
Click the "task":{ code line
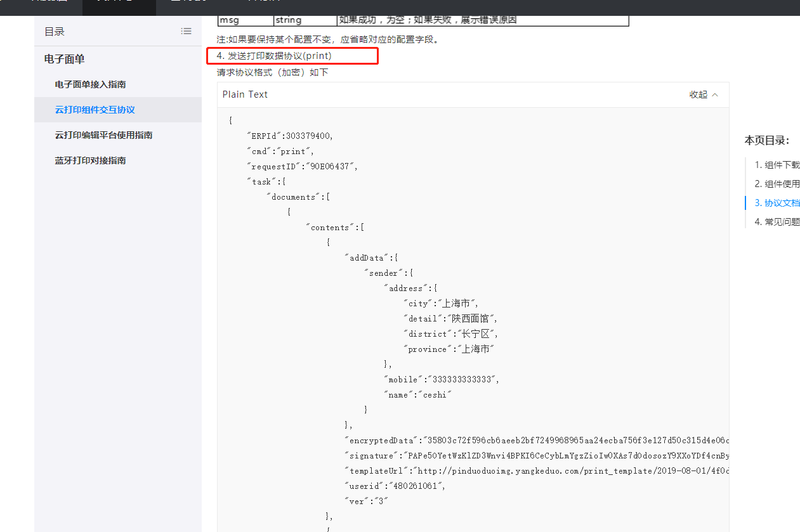pyautogui.click(x=266, y=182)
